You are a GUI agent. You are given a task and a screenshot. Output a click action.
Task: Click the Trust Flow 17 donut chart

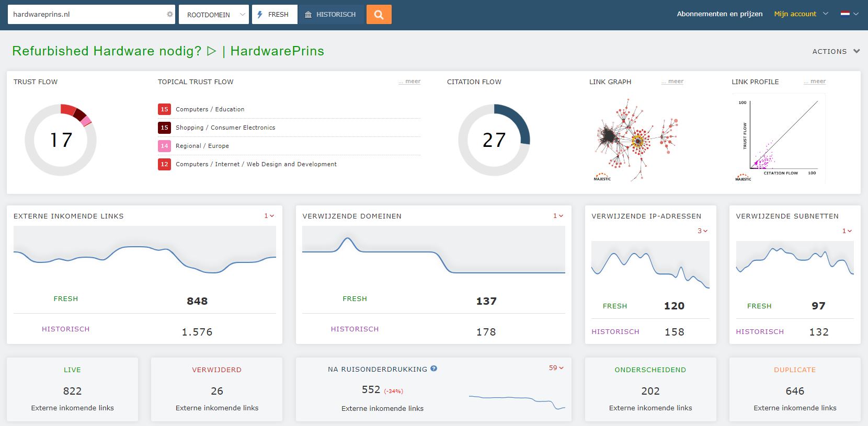61,140
